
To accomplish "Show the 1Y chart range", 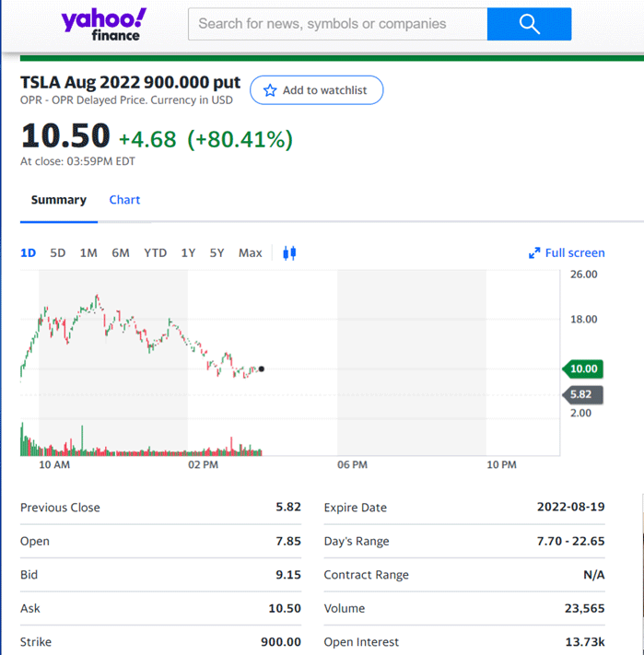I will 188,252.
